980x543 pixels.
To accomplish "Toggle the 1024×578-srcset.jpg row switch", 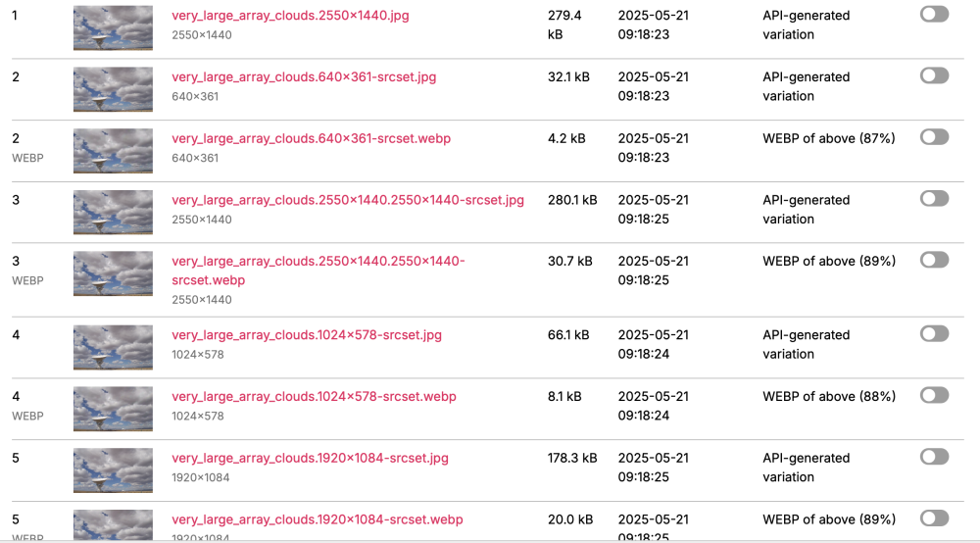I will point(934,334).
